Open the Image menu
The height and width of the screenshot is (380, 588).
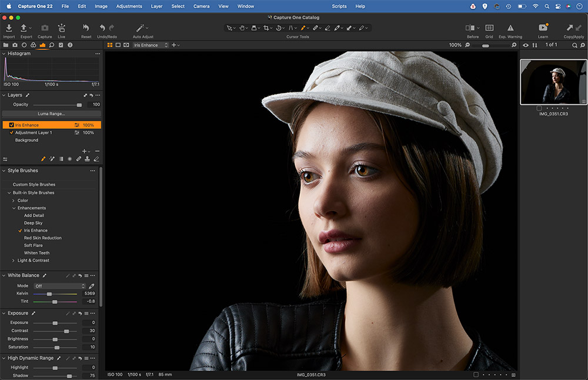point(101,6)
